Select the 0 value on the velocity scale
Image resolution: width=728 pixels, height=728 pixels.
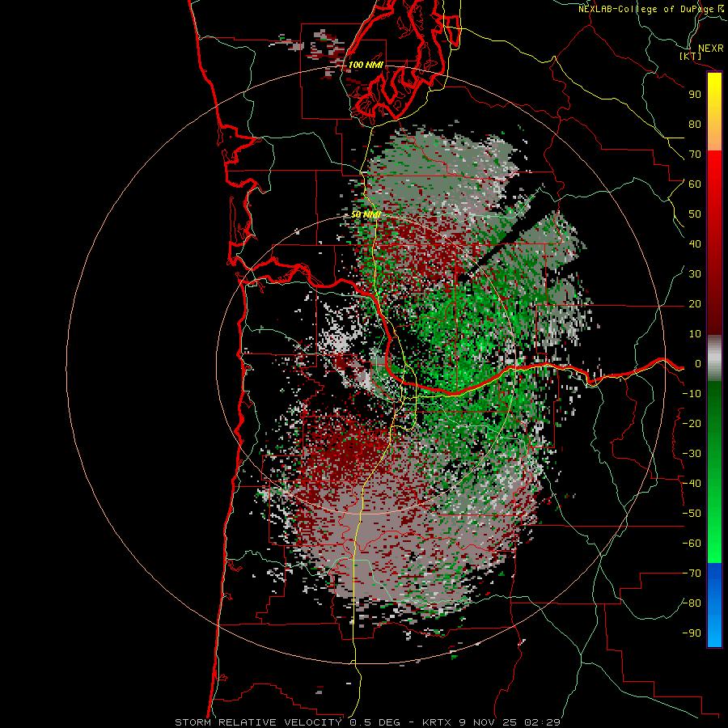(x=698, y=363)
